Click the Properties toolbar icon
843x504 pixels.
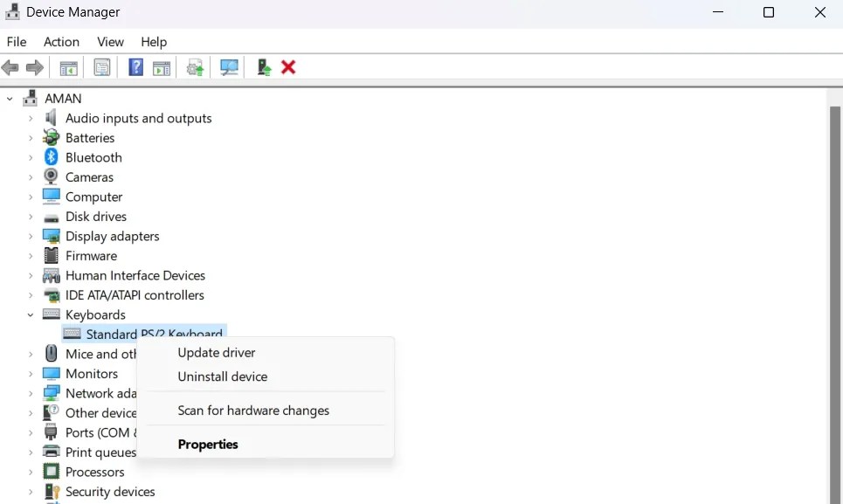point(102,67)
